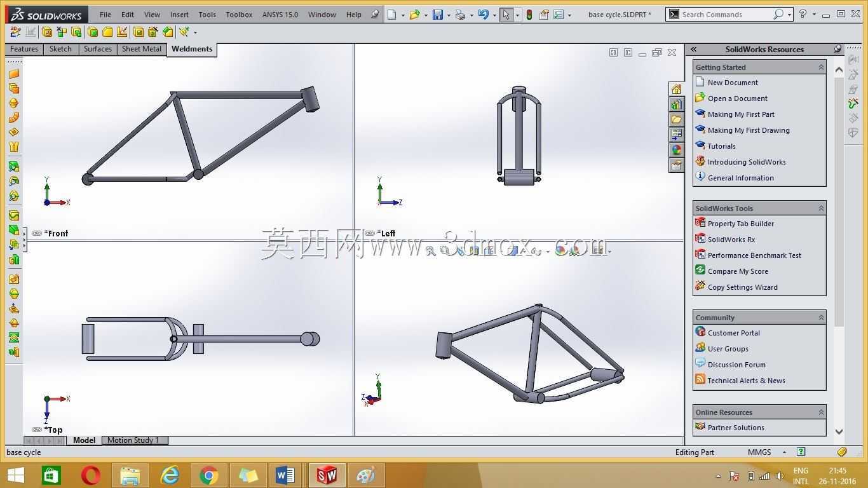Click the Partner Solutions link
The image size is (868, 488).
tap(736, 428)
